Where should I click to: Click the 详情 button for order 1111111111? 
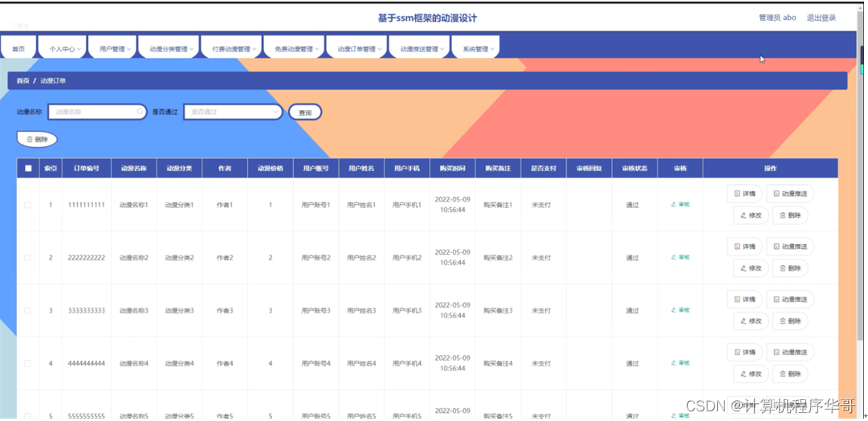(744, 194)
